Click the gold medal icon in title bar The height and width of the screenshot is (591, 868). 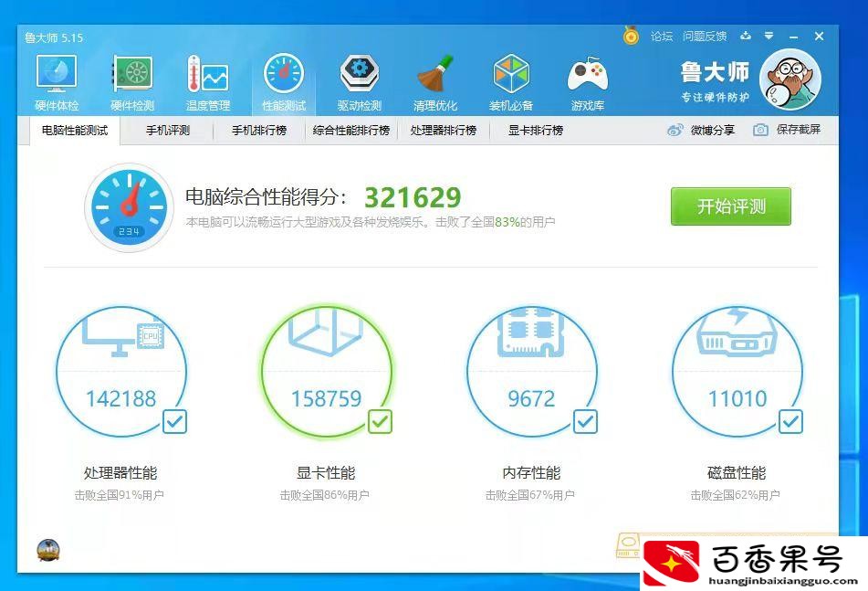click(x=631, y=36)
